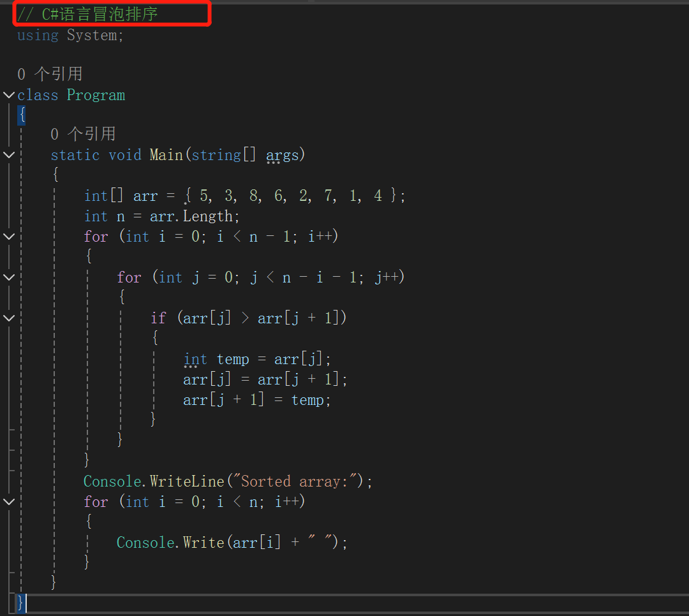Click the highlighted closing brace on last line

[22, 602]
